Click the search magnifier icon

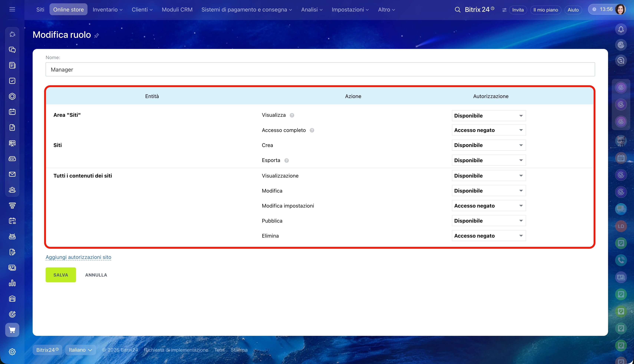(458, 9)
